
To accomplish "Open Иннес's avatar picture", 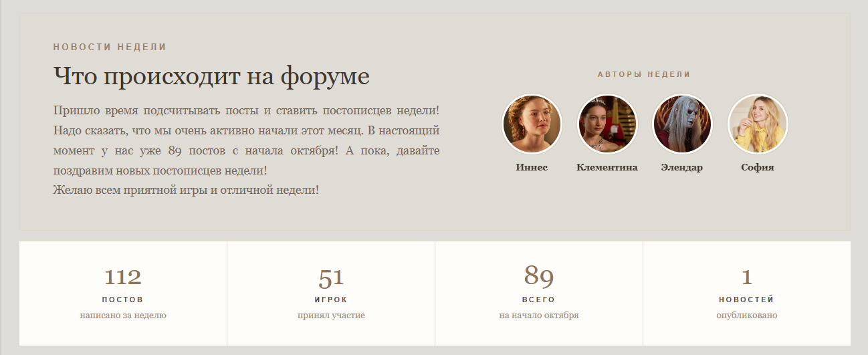I will [532, 124].
